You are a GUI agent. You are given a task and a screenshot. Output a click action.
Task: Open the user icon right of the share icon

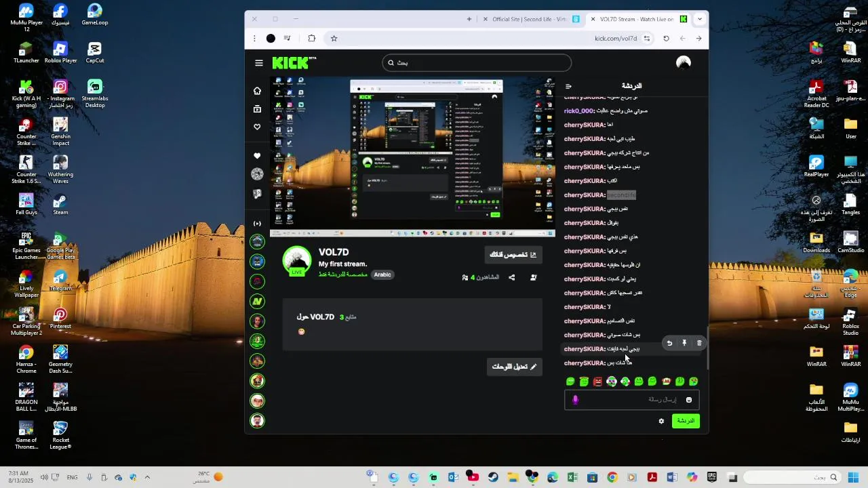point(534,277)
